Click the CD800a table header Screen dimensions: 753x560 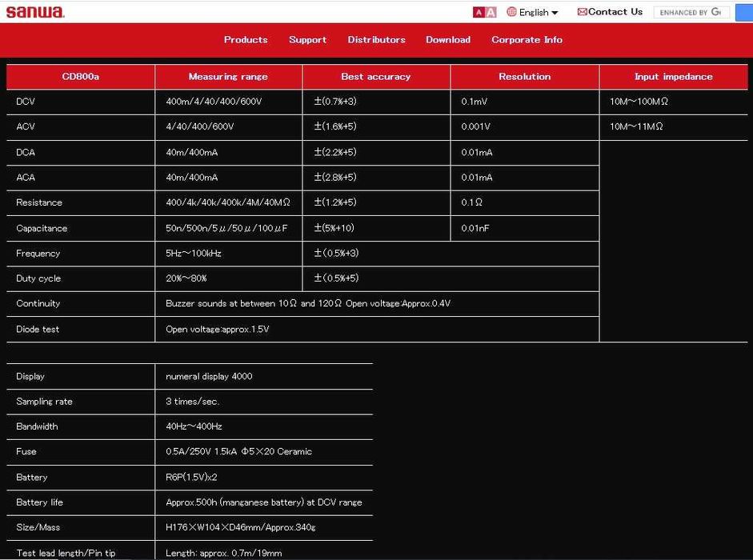[81, 77]
